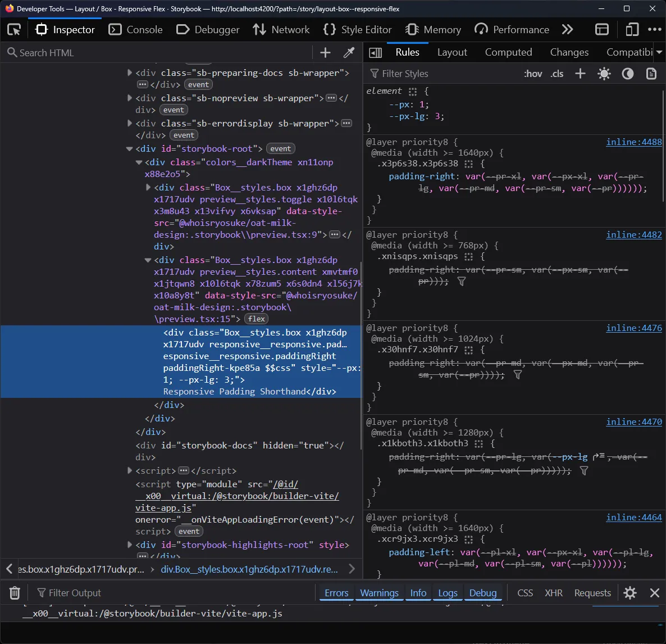Open the inline:4488 stylesheet link

(x=633, y=142)
